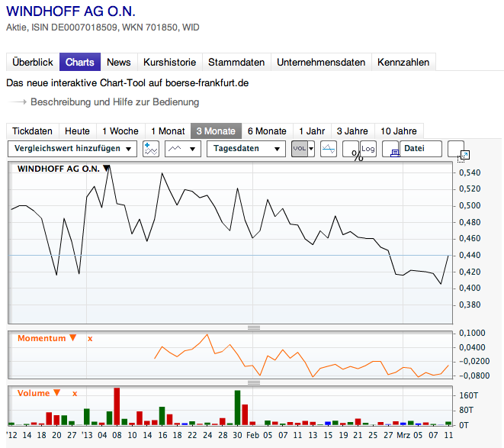This screenshot has width=504, height=448.
Task: Enable Log logarithmic scale
Action: click(368, 149)
